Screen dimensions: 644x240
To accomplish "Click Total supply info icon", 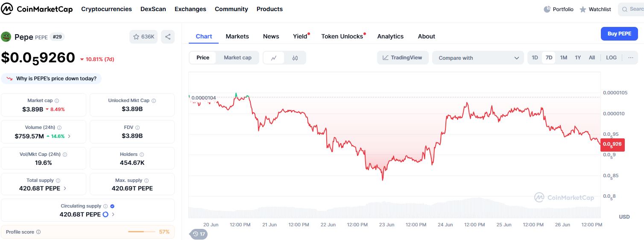I will click(x=58, y=181).
